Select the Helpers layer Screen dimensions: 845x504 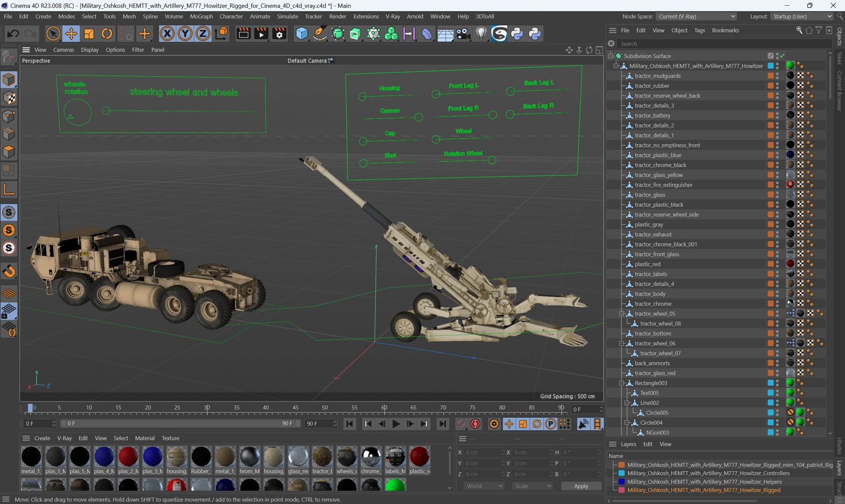(704, 482)
